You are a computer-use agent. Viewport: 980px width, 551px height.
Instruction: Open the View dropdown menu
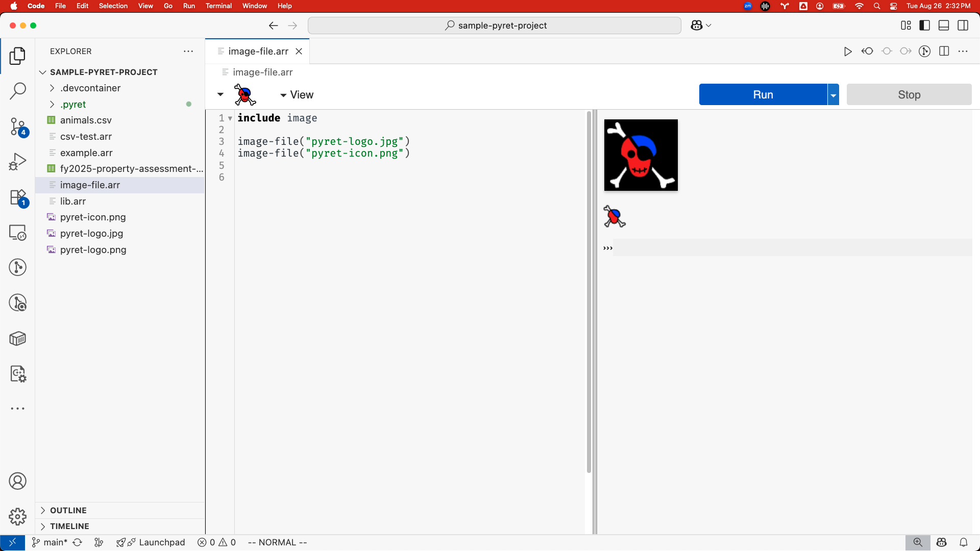point(297,95)
